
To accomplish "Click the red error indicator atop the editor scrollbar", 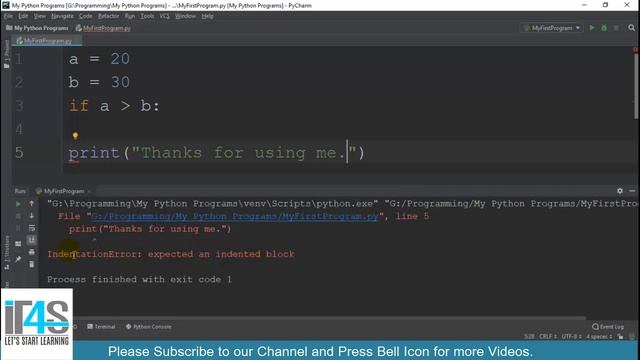I will pyautogui.click(x=636, y=49).
